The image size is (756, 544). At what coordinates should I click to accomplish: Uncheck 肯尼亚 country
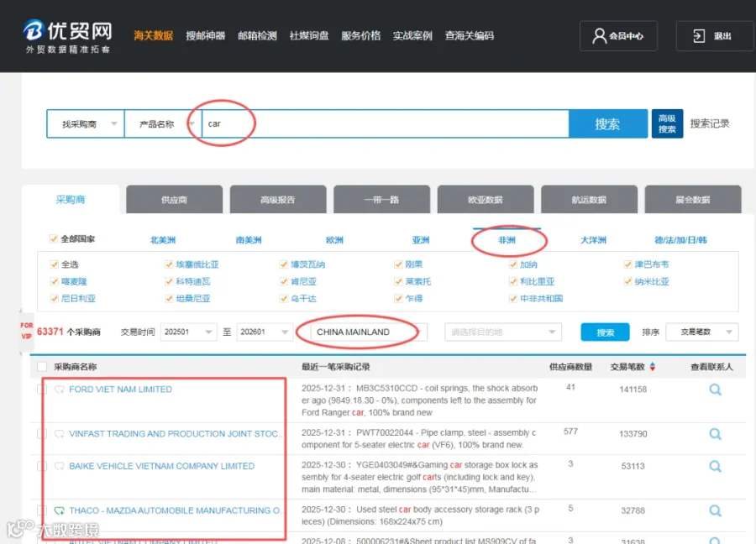284,281
